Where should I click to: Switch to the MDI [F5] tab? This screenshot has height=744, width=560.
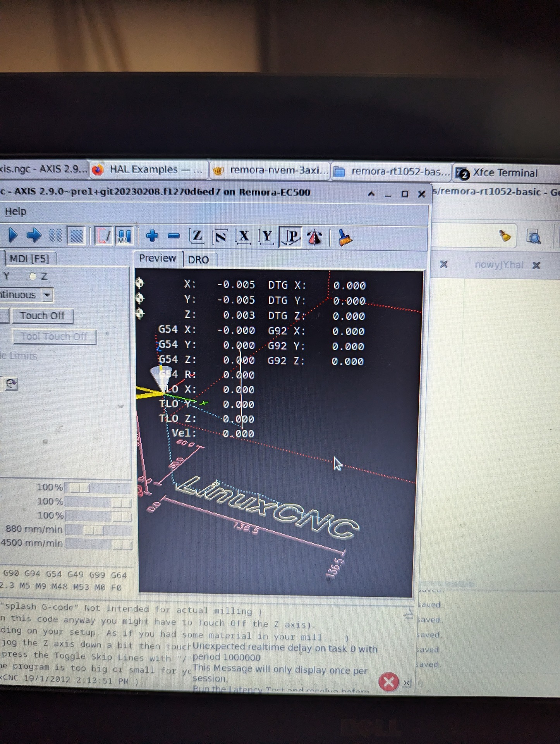(29, 258)
